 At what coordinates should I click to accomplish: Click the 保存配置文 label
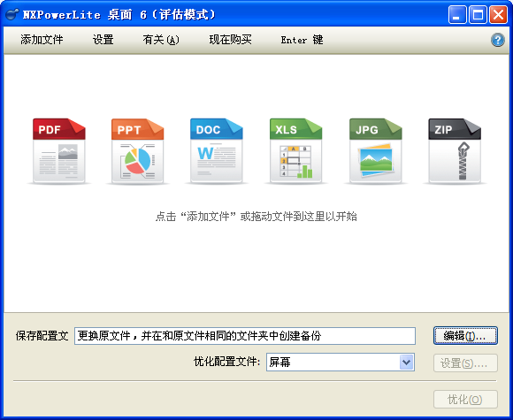(42, 336)
